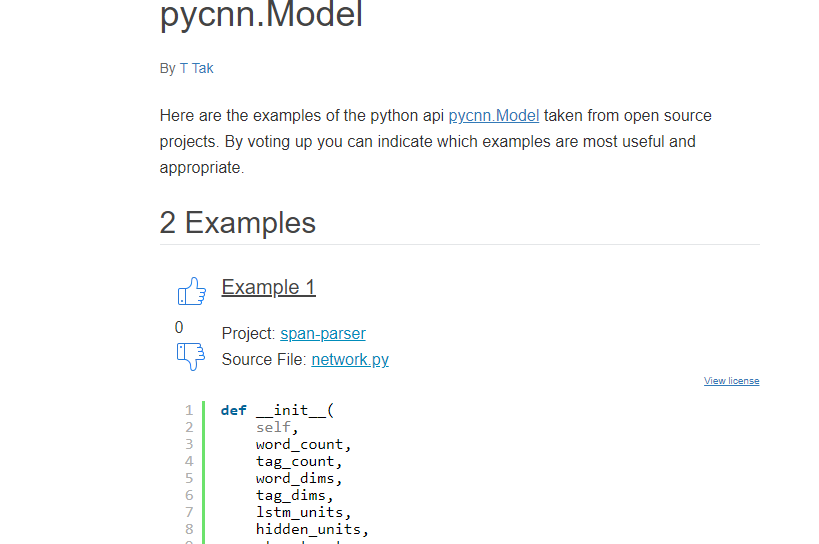Click the '2 Examples' heading

point(238,223)
